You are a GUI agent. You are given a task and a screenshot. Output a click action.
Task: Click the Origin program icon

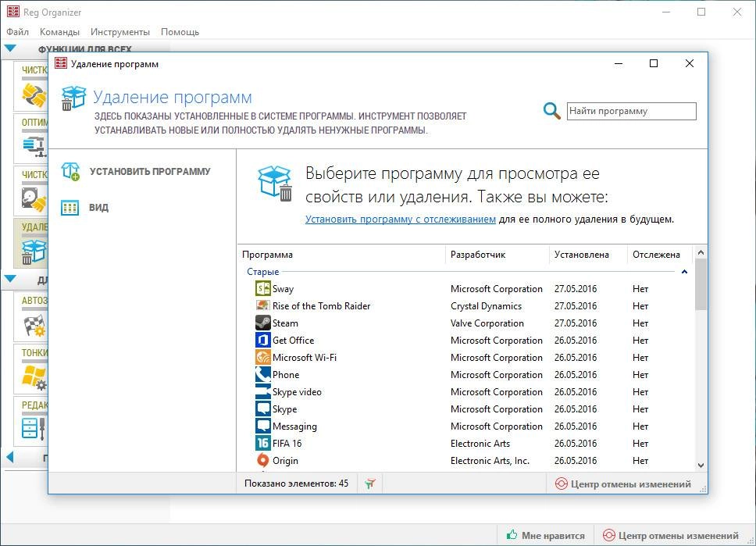point(262,461)
